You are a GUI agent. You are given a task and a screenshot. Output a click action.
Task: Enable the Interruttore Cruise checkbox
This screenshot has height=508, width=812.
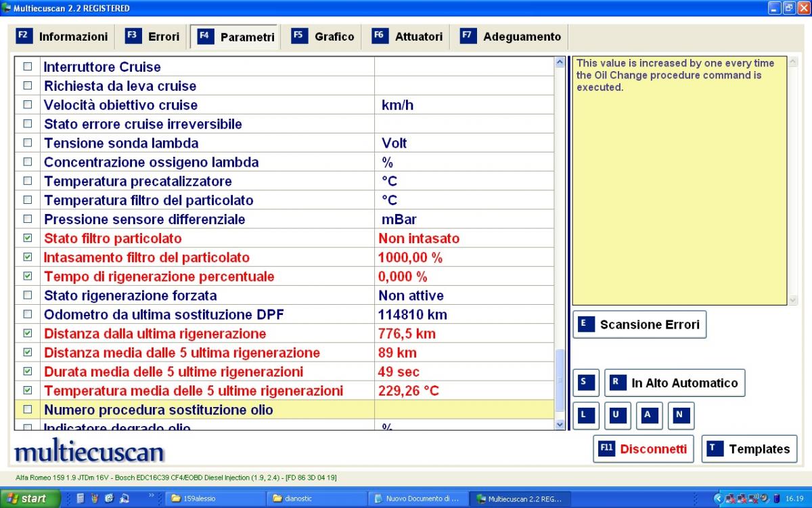[x=28, y=66]
